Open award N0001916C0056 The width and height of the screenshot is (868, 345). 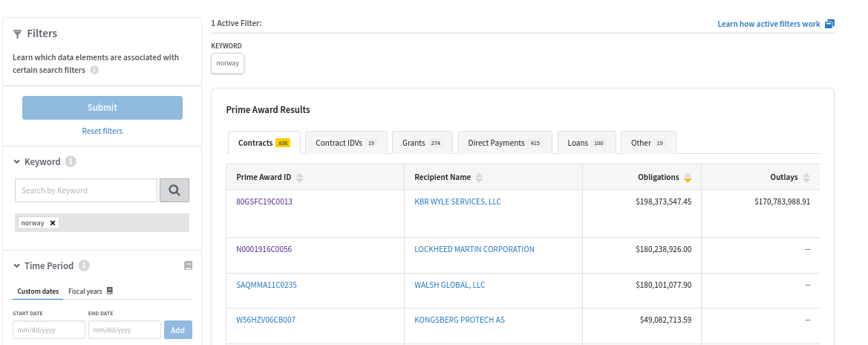coord(264,250)
